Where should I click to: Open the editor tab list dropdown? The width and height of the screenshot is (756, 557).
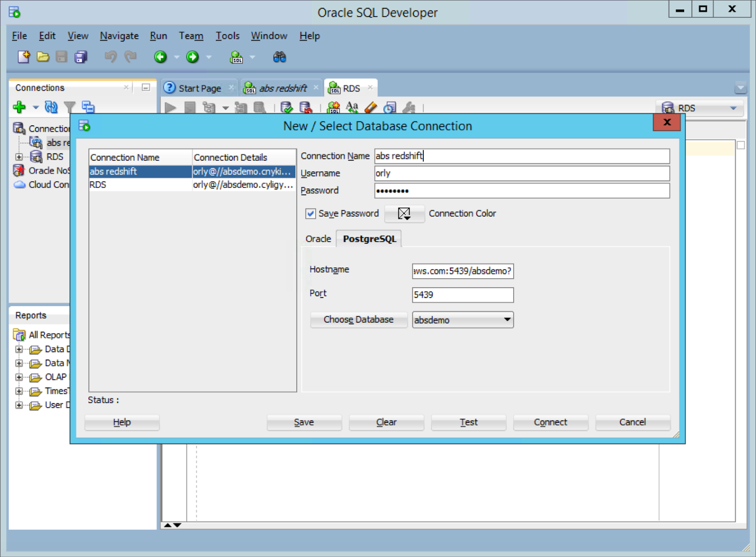740,88
